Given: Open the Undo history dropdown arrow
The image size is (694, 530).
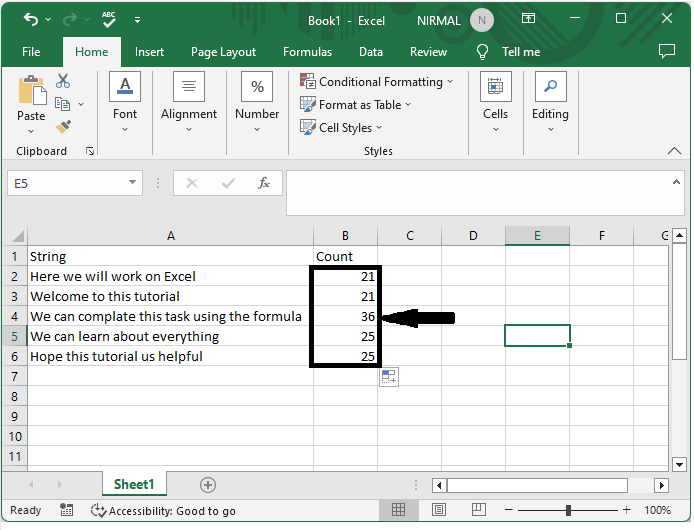Looking at the screenshot, I should pyautogui.click(x=48, y=19).
